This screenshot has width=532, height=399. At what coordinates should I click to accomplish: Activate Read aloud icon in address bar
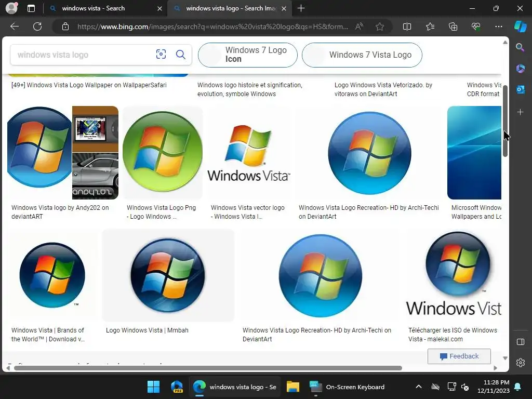pos(359,26)
